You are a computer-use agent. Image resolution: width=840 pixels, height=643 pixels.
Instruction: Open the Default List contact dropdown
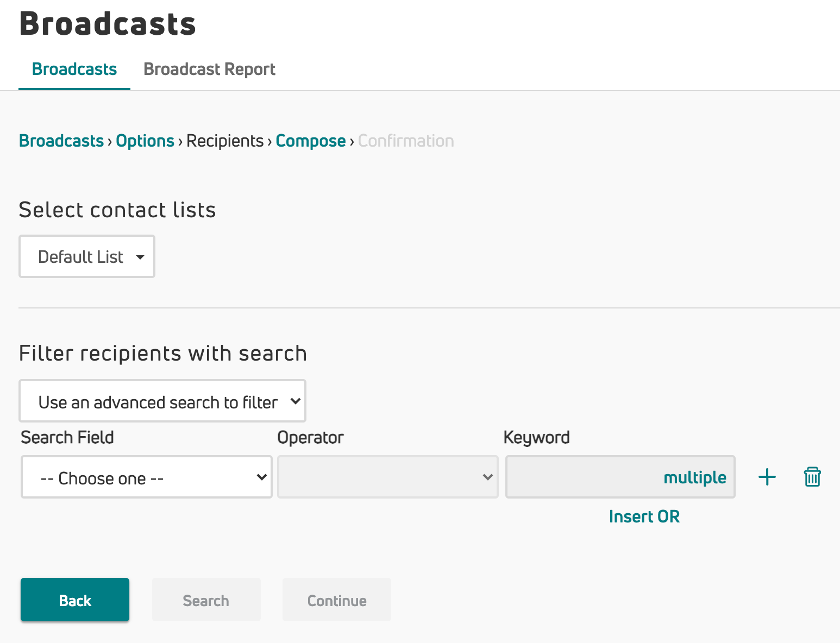(x=87, y=256)
